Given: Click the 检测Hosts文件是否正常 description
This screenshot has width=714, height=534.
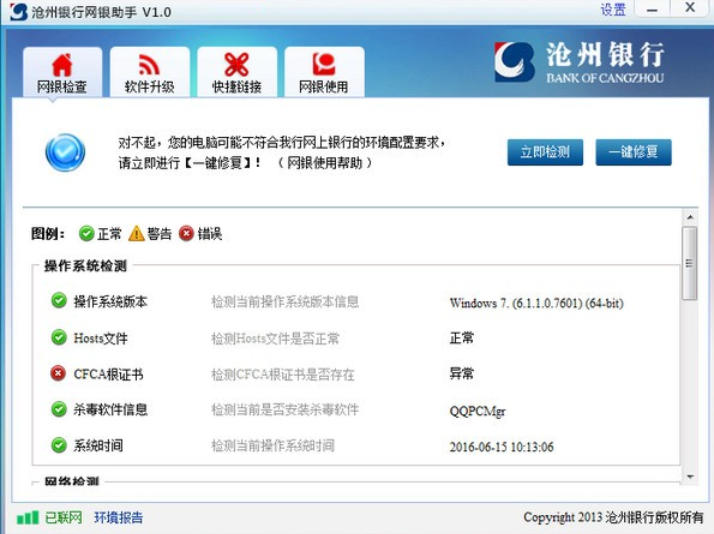Looking at the screenshot, I should pos(275,339).
